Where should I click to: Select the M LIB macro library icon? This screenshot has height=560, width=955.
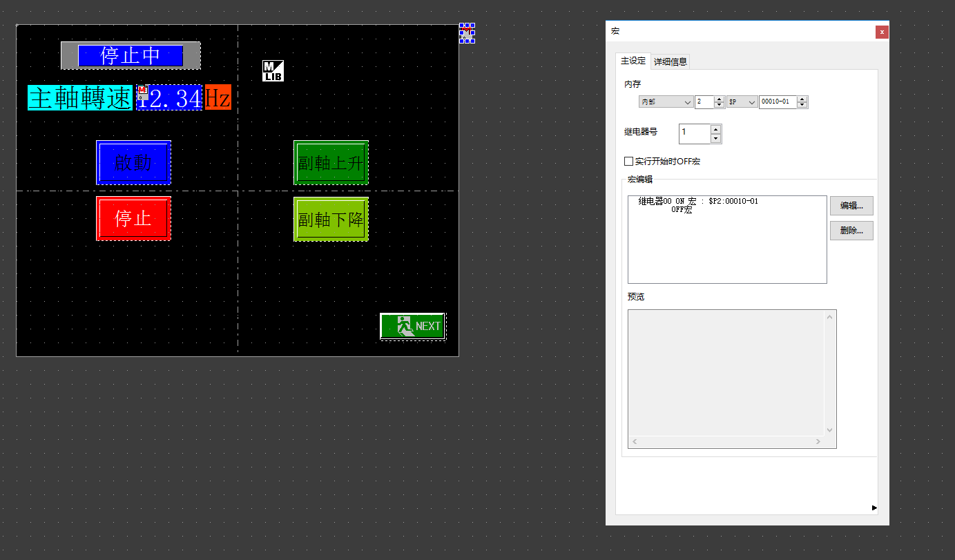pyautogui.click(x=273, y=71)
